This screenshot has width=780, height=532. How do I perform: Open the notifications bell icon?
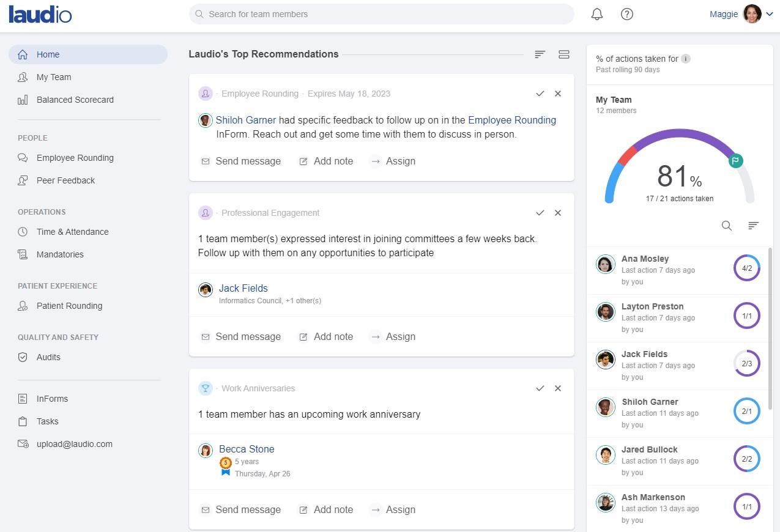point(596,14)
